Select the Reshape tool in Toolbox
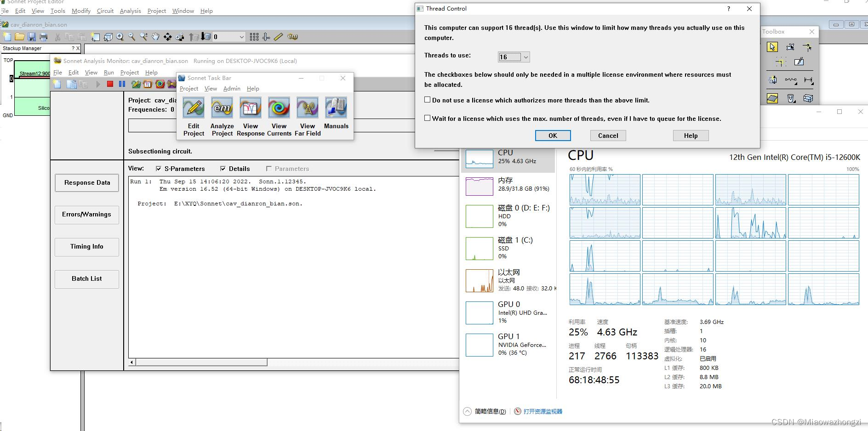868x431 pixels. tap(790, 47)
